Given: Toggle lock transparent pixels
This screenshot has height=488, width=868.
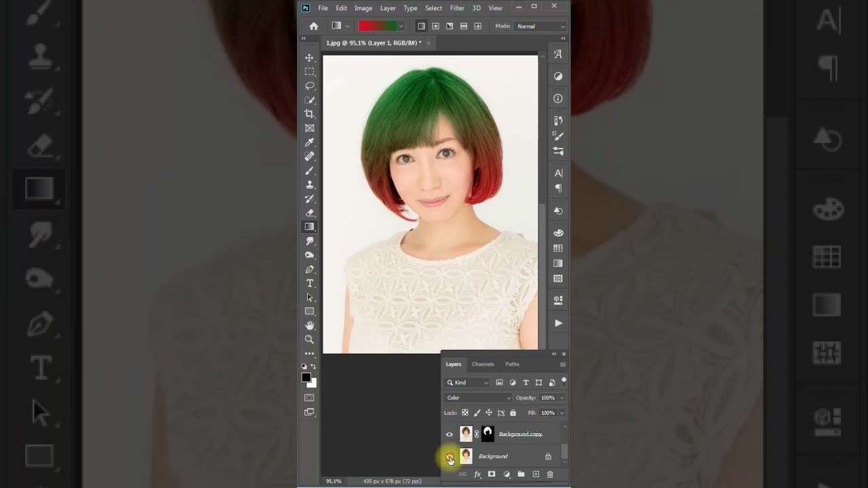Looking at the screenshot, I should tap(465, 413).
